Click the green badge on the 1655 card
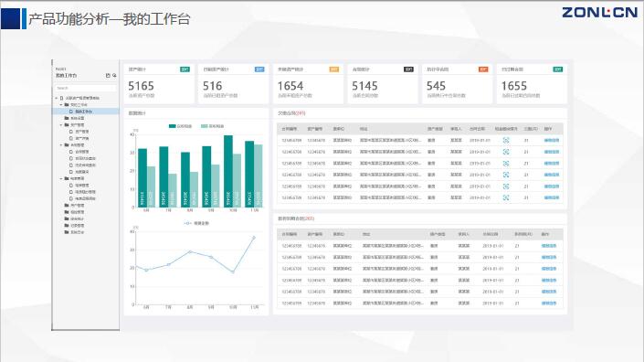644x362 pixels. (558, 69)
